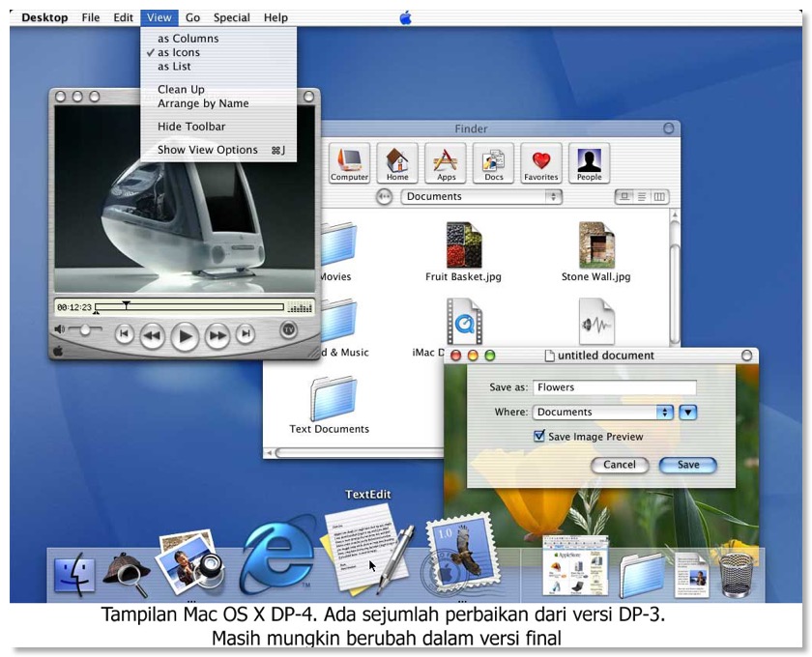Open TextEdit in the Dock
The width and height of the screenshot is (812, 657).
pos(367,549)
